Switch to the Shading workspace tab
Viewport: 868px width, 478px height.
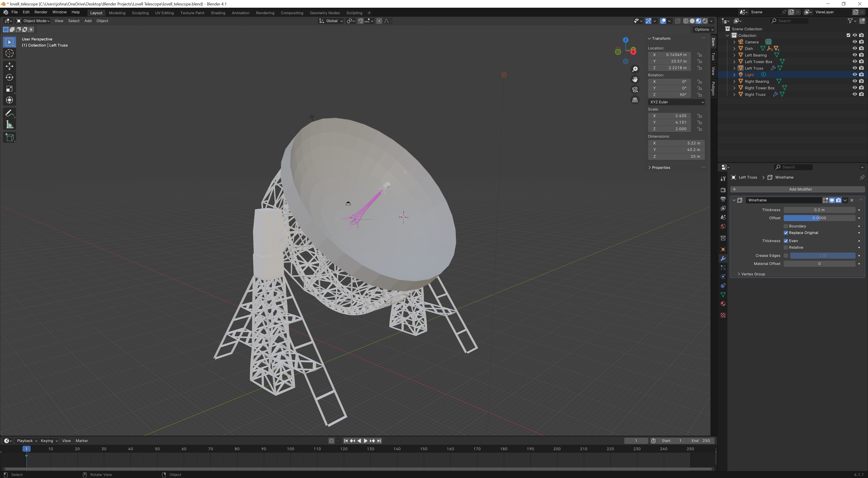218,13
